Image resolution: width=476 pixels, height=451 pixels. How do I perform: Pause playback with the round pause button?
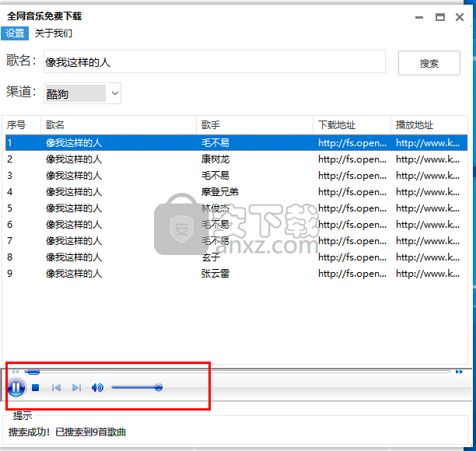coord(16,387)
